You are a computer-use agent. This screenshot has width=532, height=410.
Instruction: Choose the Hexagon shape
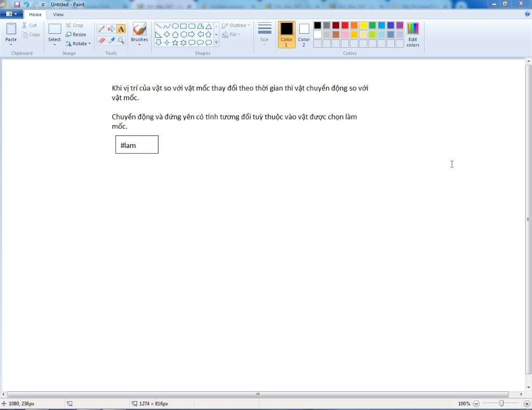pos(183,34)
